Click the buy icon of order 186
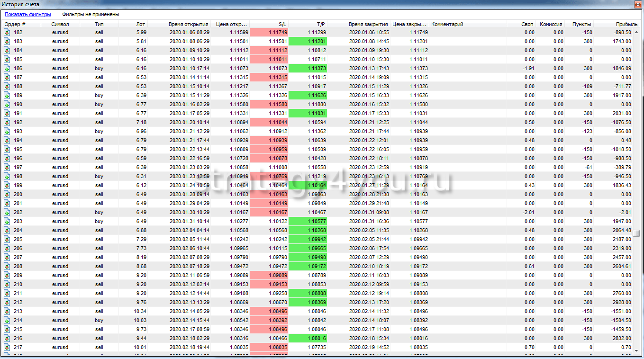Screen dimensions: 644x359 coord(7,68)
